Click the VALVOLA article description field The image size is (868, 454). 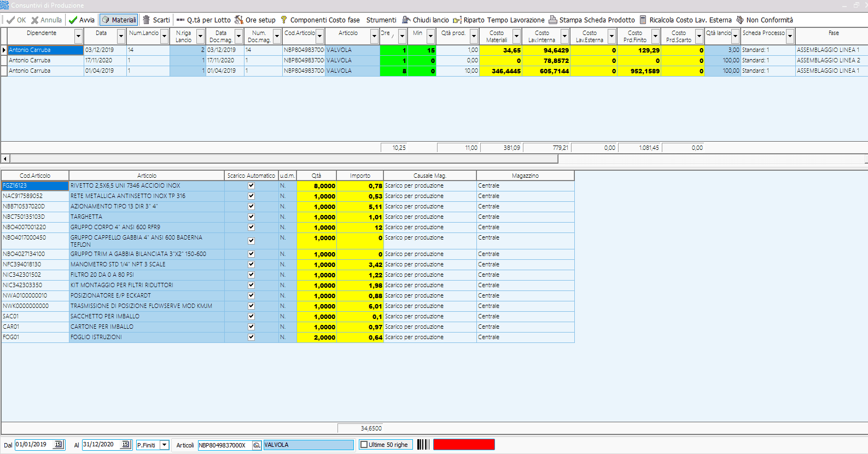click(308, 445)
